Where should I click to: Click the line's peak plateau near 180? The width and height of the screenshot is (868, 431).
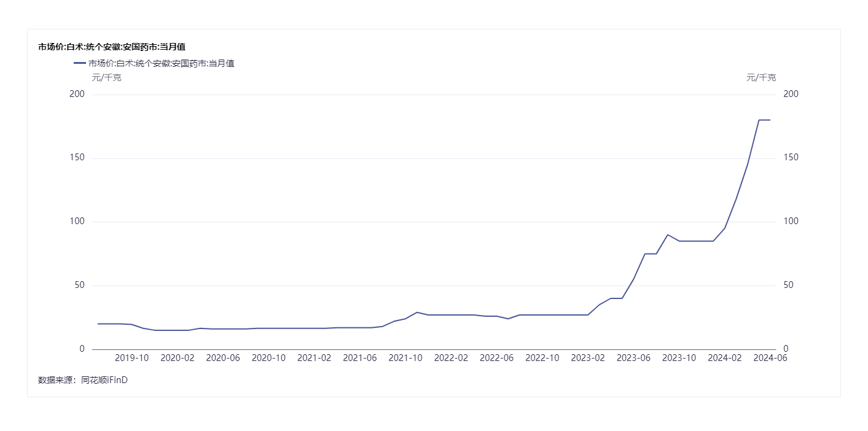point(764,120)
